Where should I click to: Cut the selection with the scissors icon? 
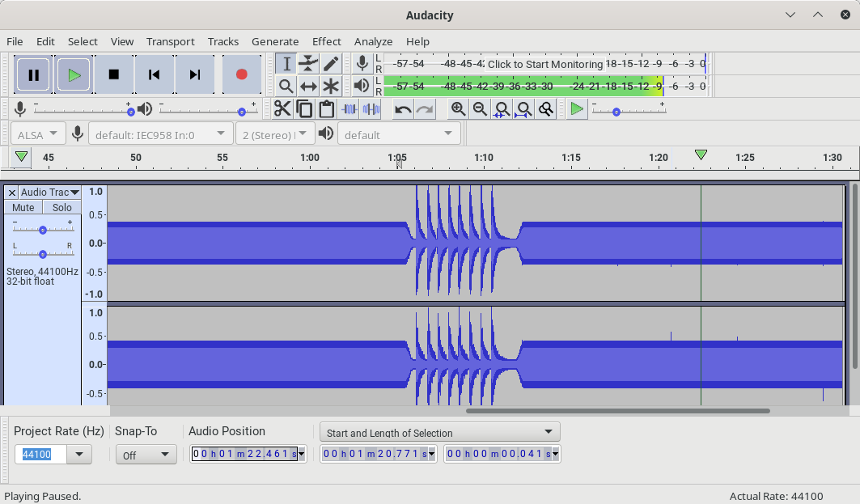coord(282,109)
